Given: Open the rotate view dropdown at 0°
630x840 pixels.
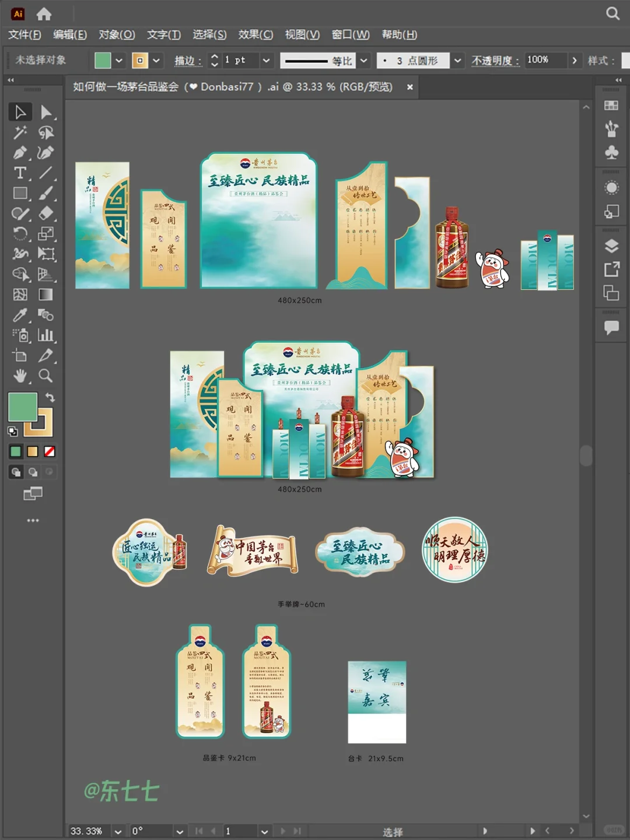Looking at the screenshot, I should (180, 831).
